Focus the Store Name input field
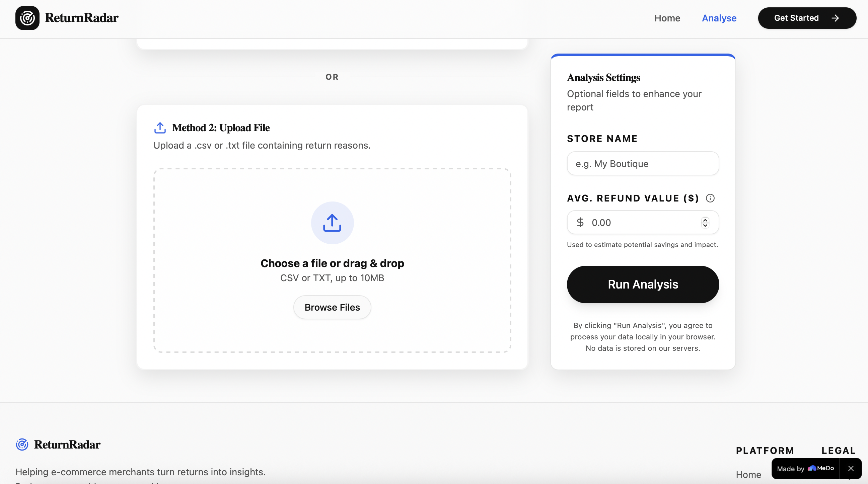This screenshot has width=868, height=484. point(643,163)
